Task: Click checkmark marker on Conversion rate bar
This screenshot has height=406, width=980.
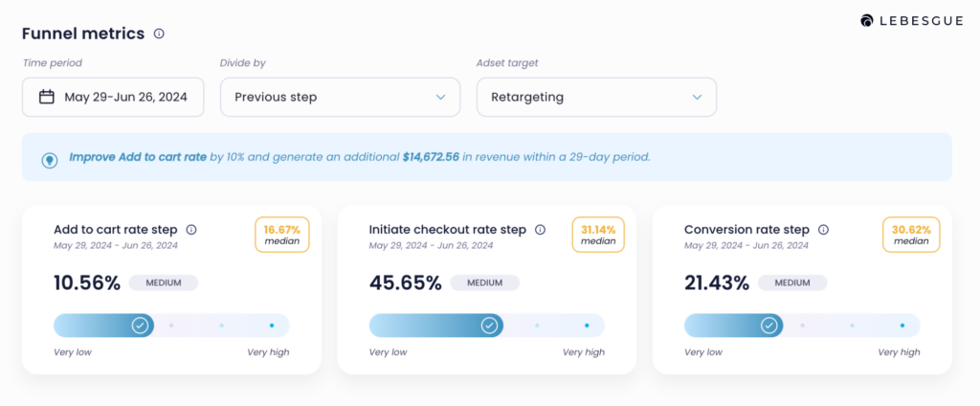Action: (x=768, y=326)
